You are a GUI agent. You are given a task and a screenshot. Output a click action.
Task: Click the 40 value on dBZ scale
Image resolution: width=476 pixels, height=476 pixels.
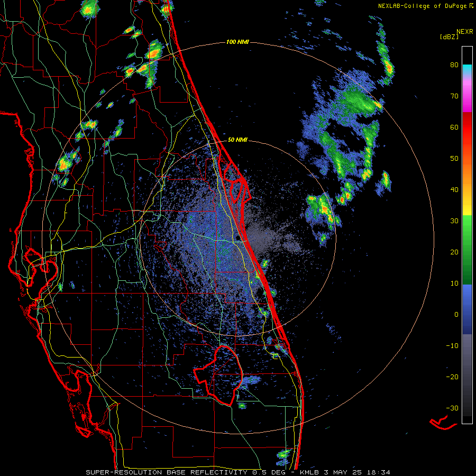click(x=454, y=190)
